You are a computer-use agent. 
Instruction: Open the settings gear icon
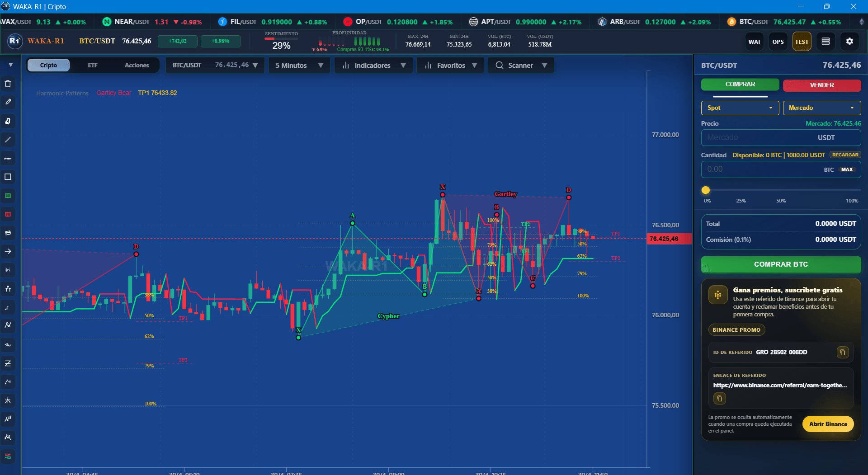(849, 42)
